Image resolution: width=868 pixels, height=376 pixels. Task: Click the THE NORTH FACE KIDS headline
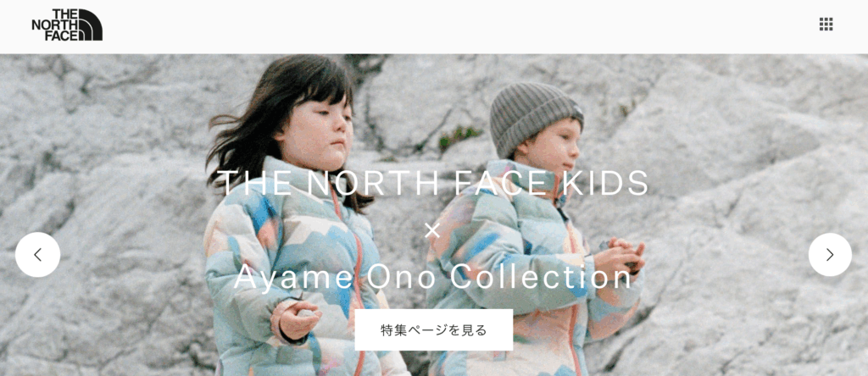433,183
